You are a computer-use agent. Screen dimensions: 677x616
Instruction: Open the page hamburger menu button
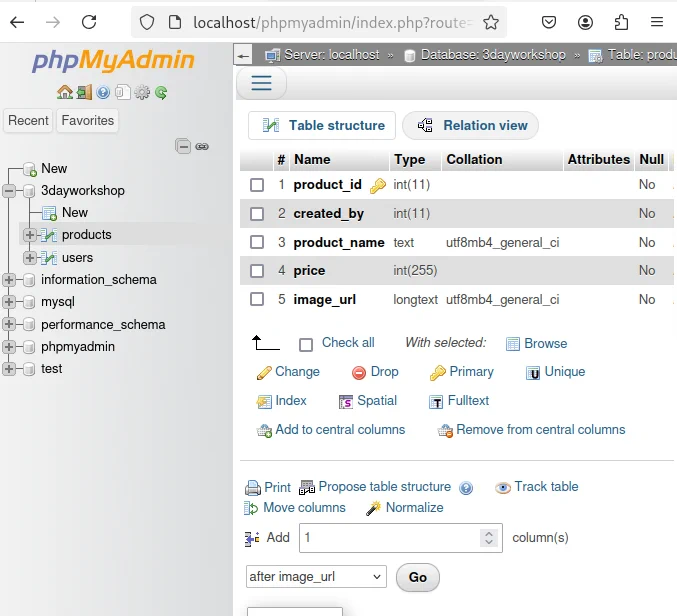coord(261,82)
